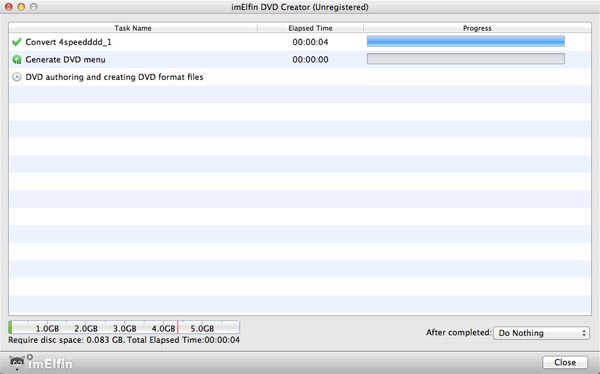Image resolution: width=600 pixels, height=374 pixels.
Task: Click the After completed label
Action: 459,332
